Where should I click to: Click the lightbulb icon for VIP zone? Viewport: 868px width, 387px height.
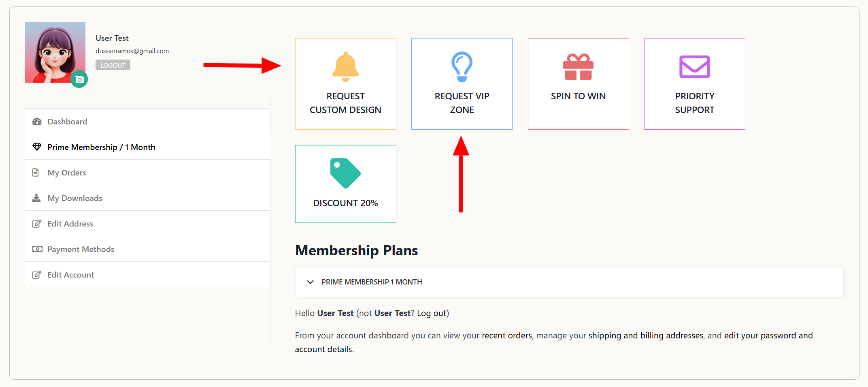pos(462,66)
